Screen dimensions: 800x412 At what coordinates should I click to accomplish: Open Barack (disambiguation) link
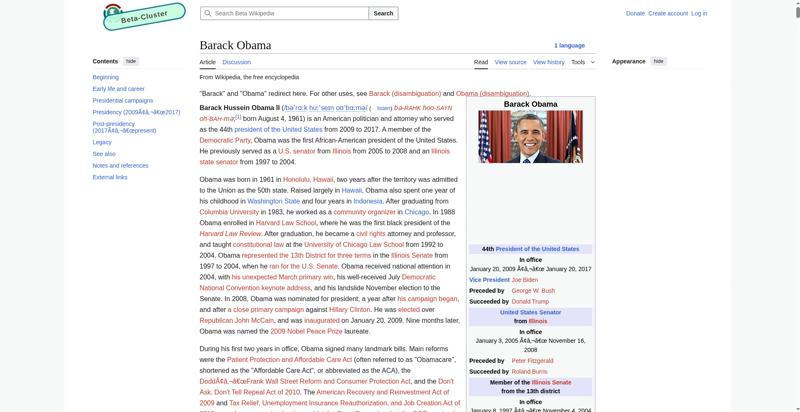click(x=405, y=93)
